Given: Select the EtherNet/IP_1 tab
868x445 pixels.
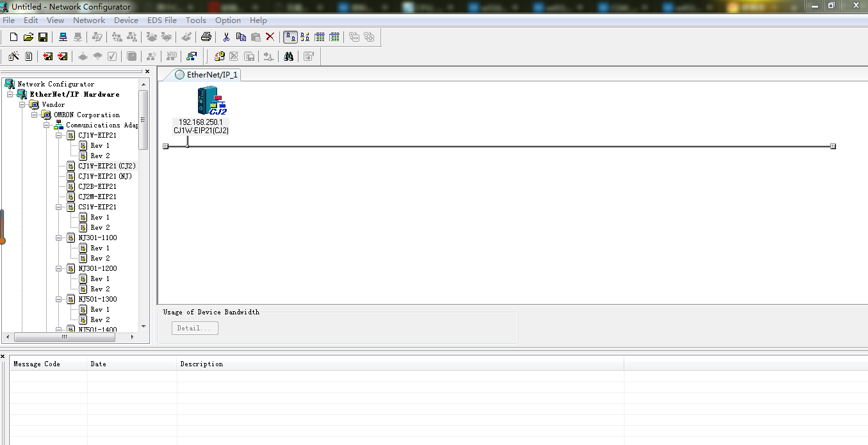Looking at the screenshot, I should (x=206, y=75).
